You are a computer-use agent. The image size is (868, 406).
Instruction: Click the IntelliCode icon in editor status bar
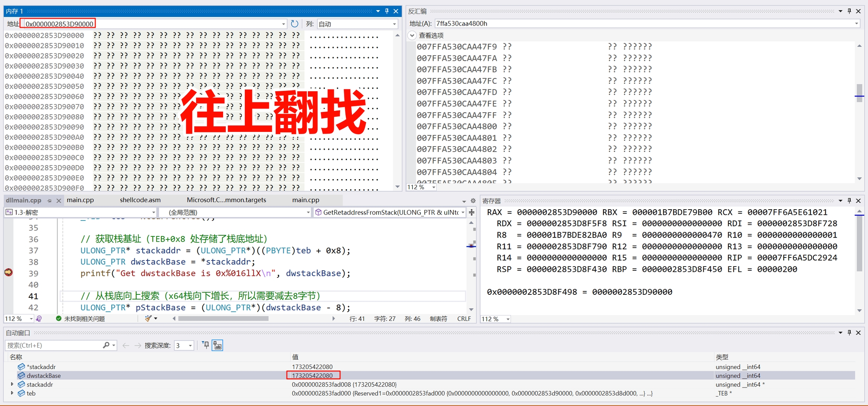click(x=39, y=319)
